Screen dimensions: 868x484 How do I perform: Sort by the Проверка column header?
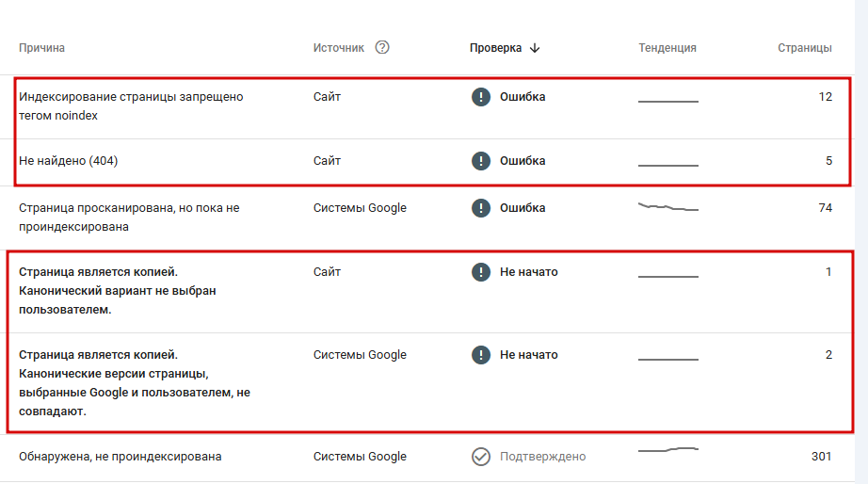[495, 48]
